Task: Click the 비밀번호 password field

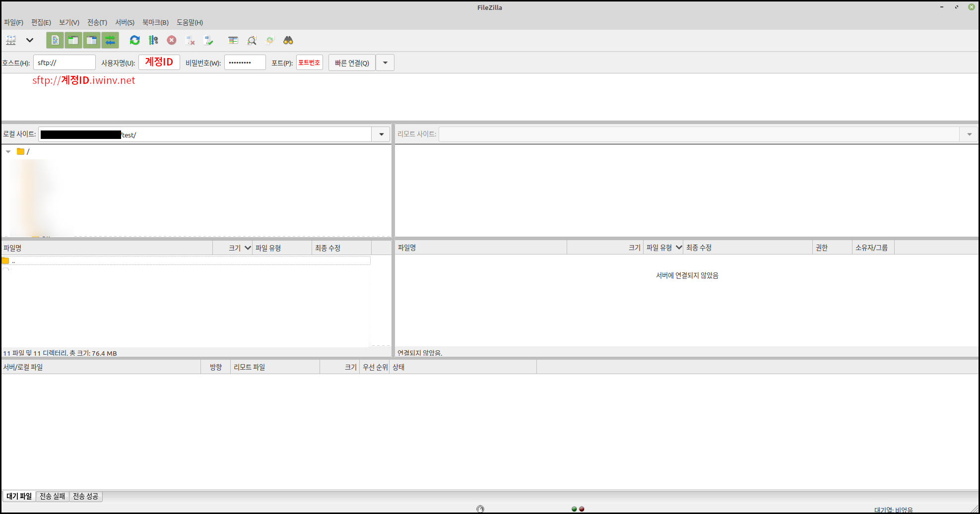Action: pos(245,63)
